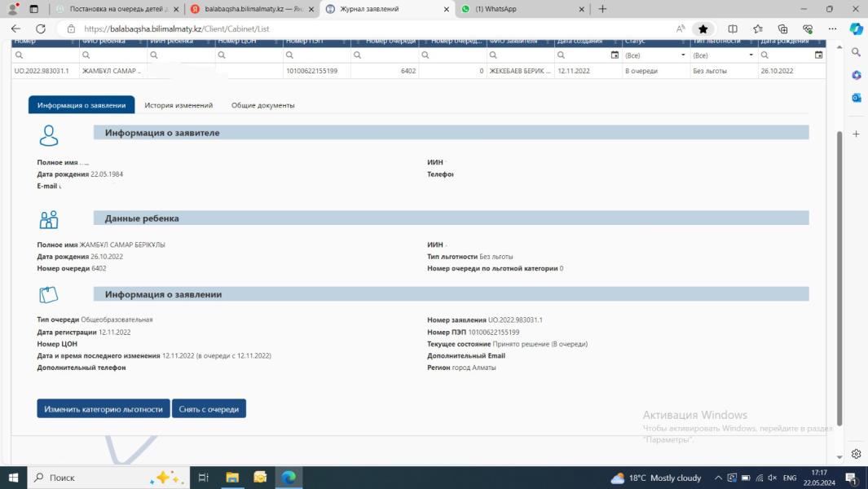
Task: Select the Без льготы cell in table
Action: pos(724,71)
